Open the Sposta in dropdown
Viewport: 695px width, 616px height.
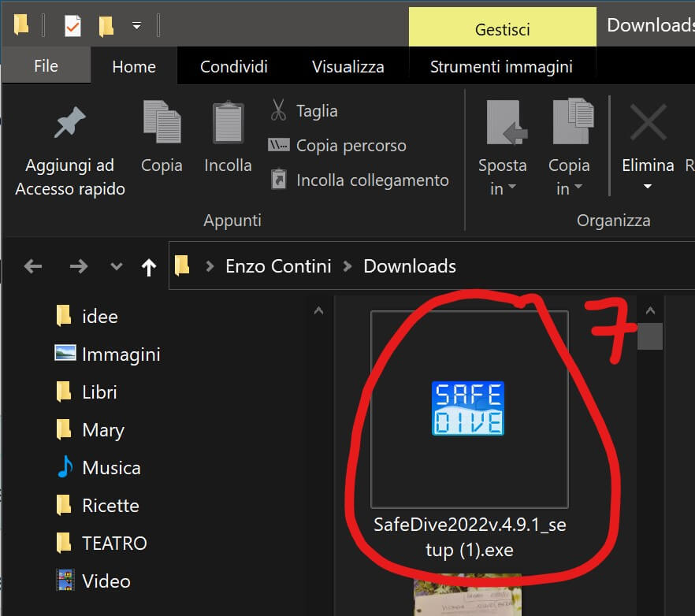pyautogui.click(x=502, y=176)
